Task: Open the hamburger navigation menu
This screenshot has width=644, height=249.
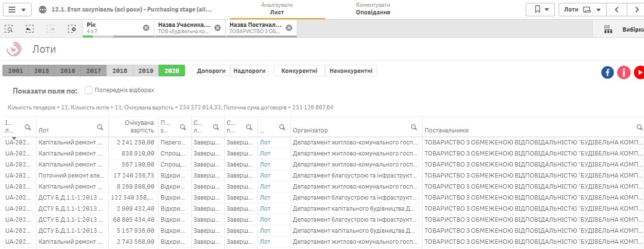Action: pyautogui.click(x=17, y=10)
